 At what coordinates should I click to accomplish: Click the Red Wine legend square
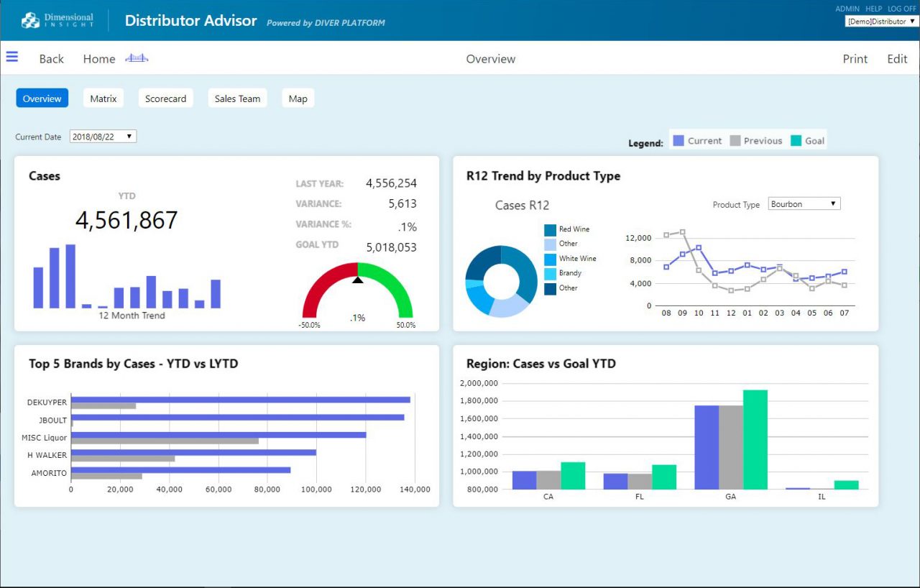550,230
